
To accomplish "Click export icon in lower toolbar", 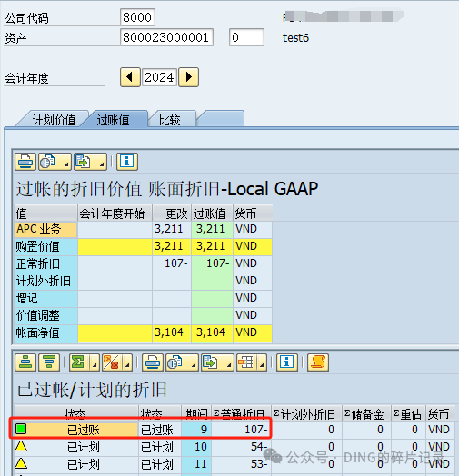I will pos(211,362).
